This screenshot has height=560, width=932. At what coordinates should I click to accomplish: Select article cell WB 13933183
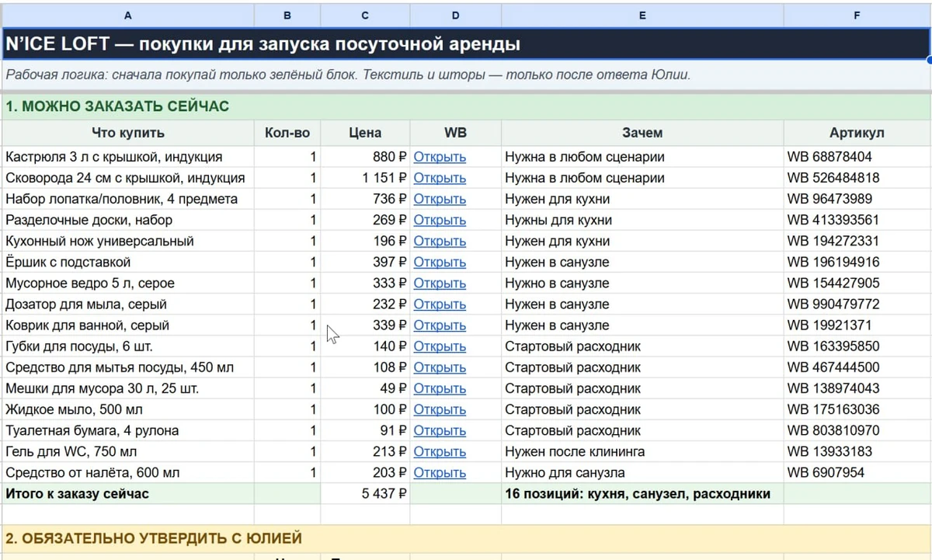point(857,451)
